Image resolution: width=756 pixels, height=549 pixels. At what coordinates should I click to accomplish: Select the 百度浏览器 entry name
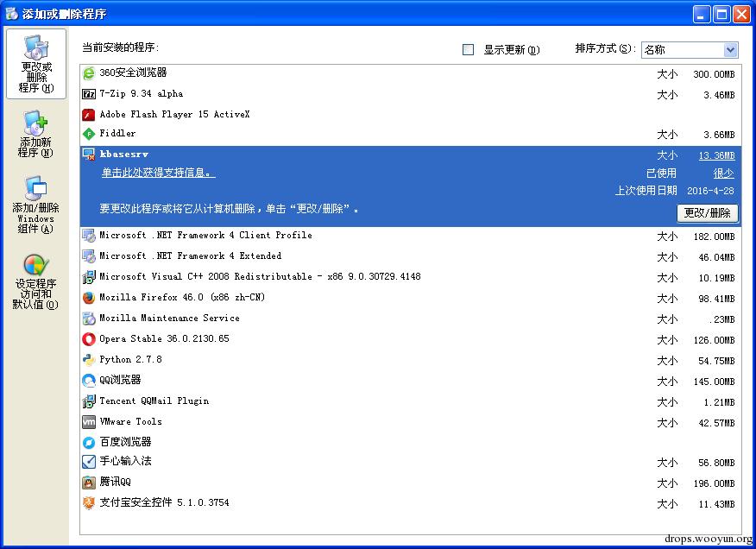125,442
